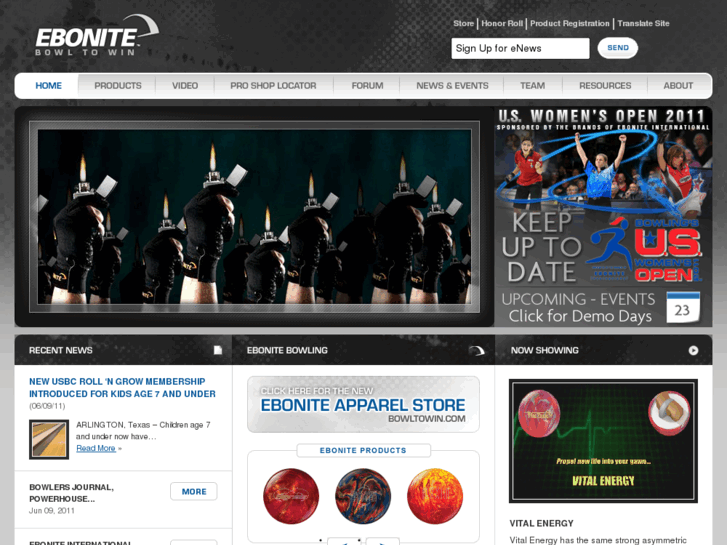Click the bowling lane news thumbnail

click(x=49, y=439)
